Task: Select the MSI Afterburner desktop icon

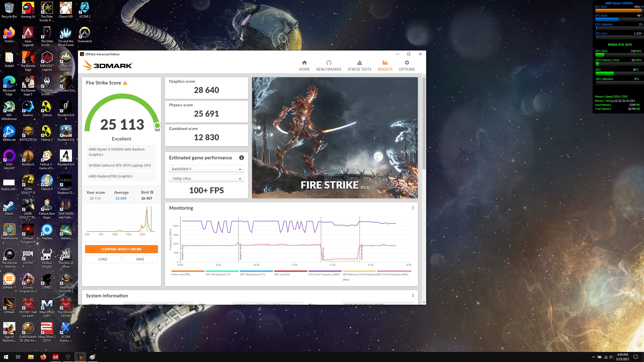Action: [x=9, y=111]
